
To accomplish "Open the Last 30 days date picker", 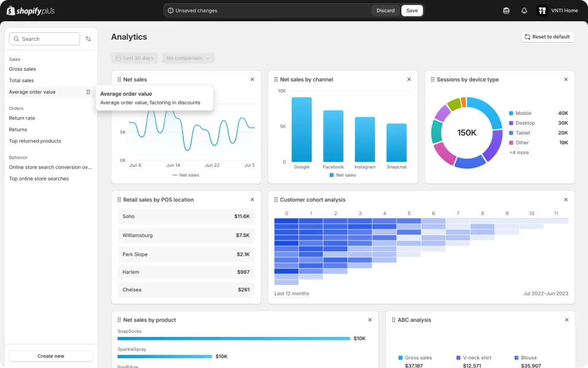I will click(x=134, y=57).
